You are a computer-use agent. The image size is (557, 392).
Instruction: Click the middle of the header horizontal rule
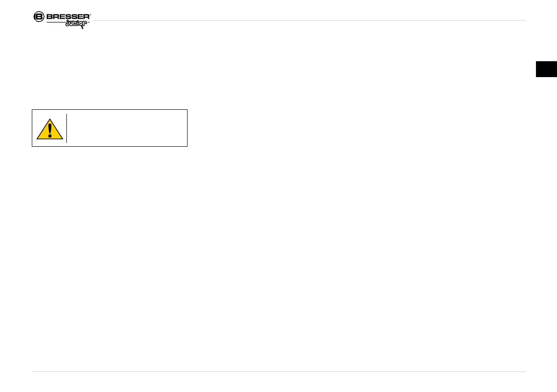coord(309,20)
